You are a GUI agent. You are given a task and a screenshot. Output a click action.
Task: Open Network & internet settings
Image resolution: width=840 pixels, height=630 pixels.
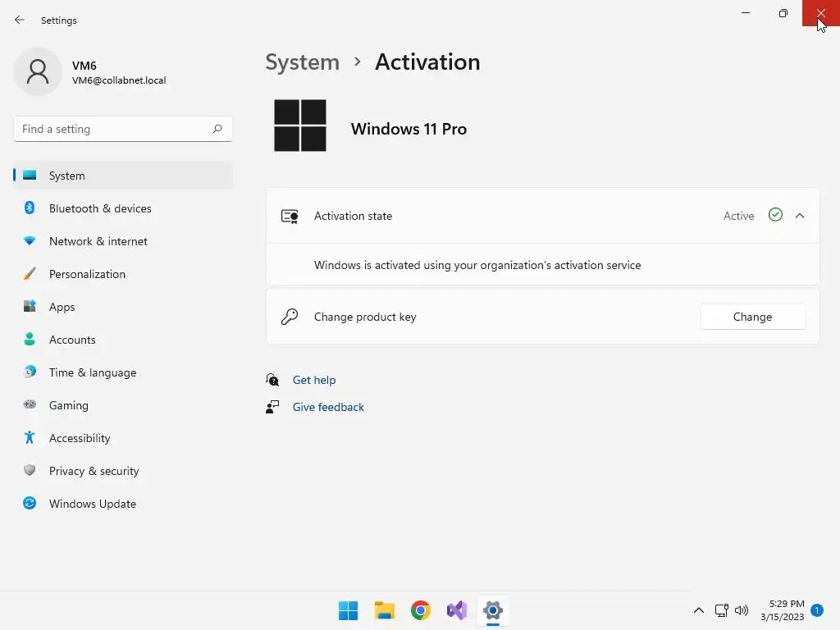coord(123,241)
